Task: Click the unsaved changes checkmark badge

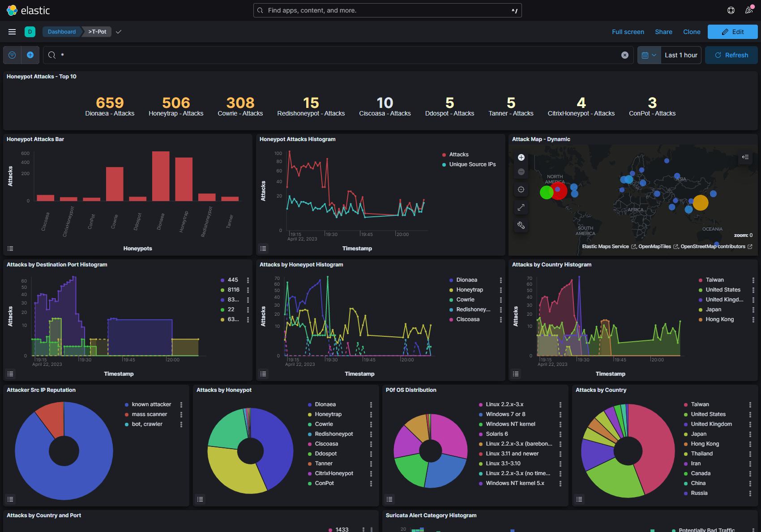Action: point(119,32)
